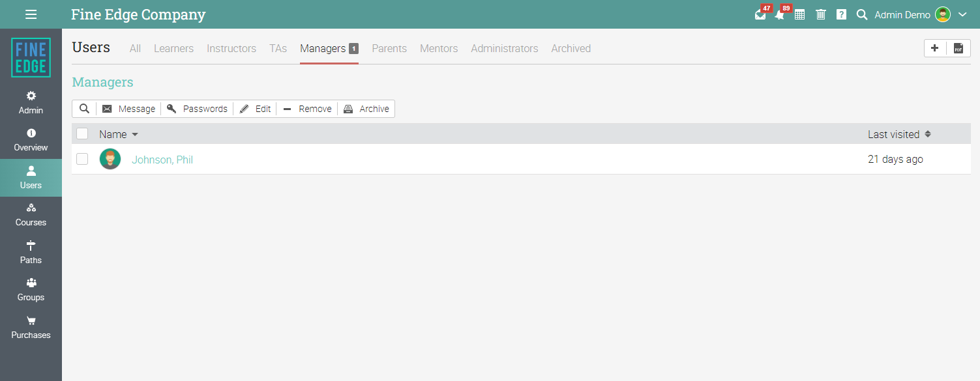This screenshot has height=381, width=980.
Task: Open Purchases in sidebar
Action: 31,328
